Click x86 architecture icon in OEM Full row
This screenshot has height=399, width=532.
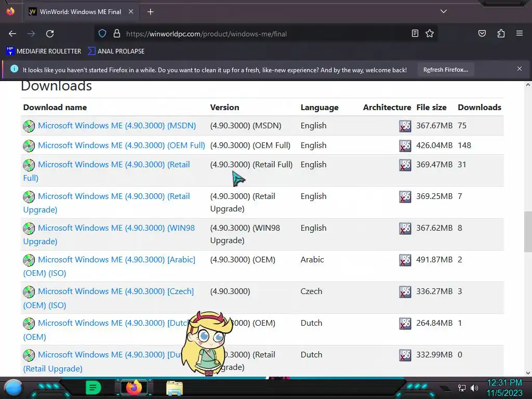pyautogui.click(x=405, y=145)
